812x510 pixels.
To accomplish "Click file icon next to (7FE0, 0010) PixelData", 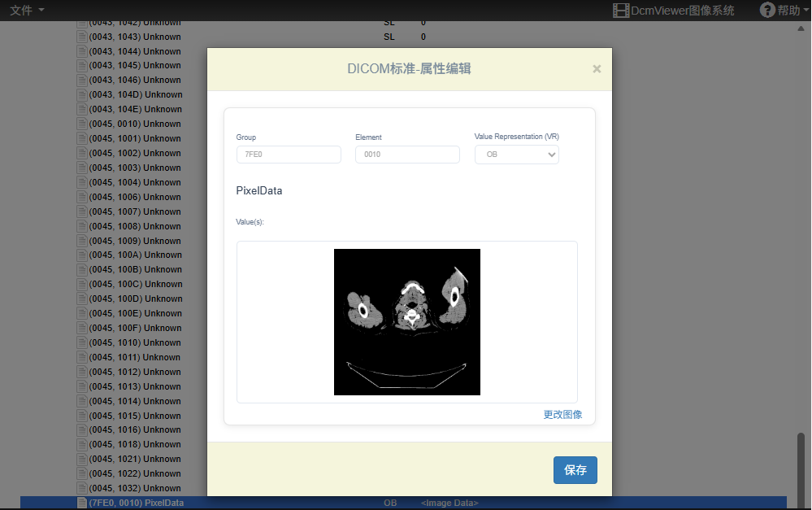I will tap(81, 503).
